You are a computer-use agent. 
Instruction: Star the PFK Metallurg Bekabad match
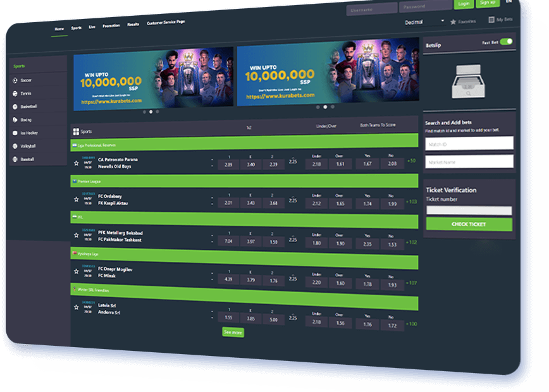pos(77,235)
